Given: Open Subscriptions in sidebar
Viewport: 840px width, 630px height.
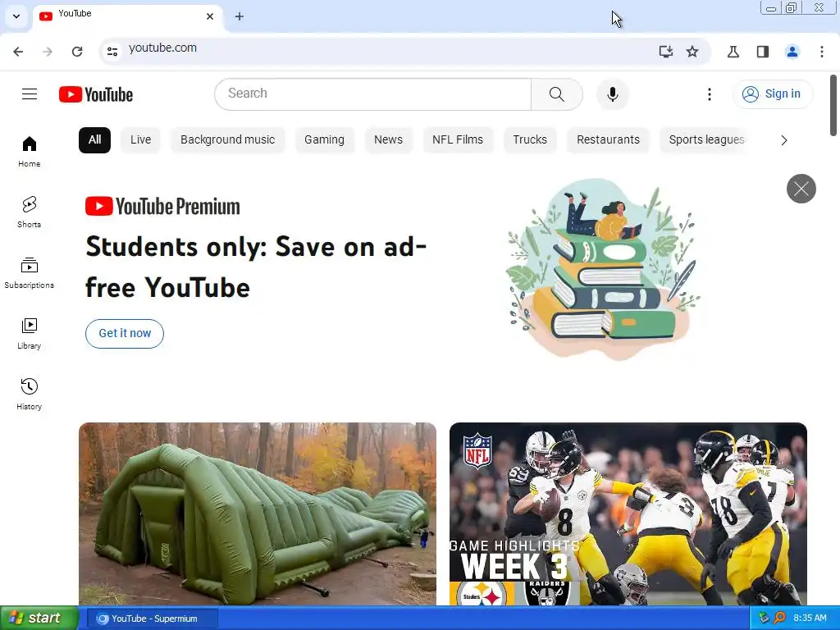Looking at the screenshot, I should 30,272.
